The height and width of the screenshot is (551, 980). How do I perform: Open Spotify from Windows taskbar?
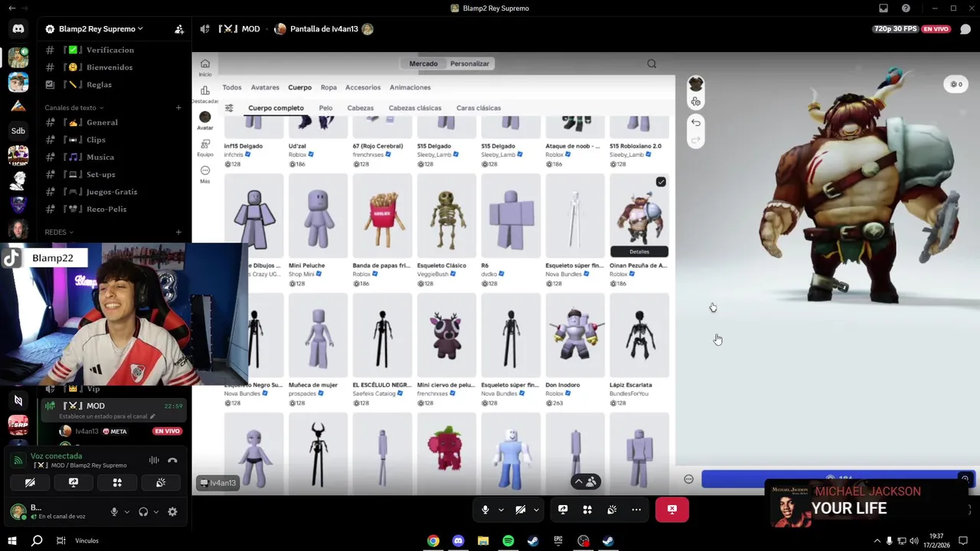(x=508, y=540)
